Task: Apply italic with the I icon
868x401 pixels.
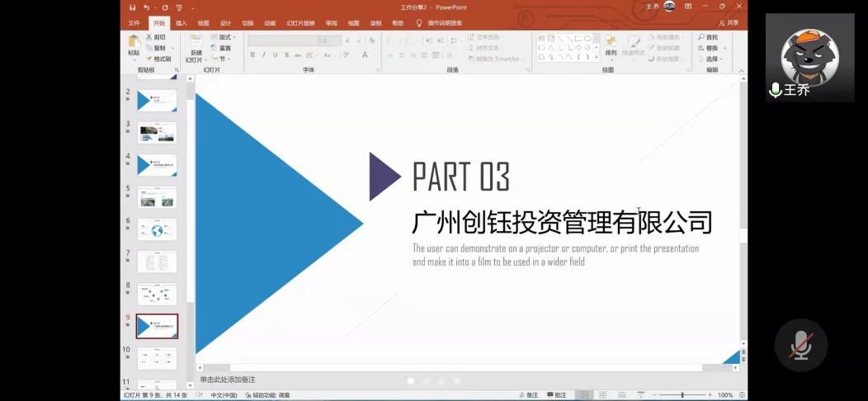Action: point(263,54)
